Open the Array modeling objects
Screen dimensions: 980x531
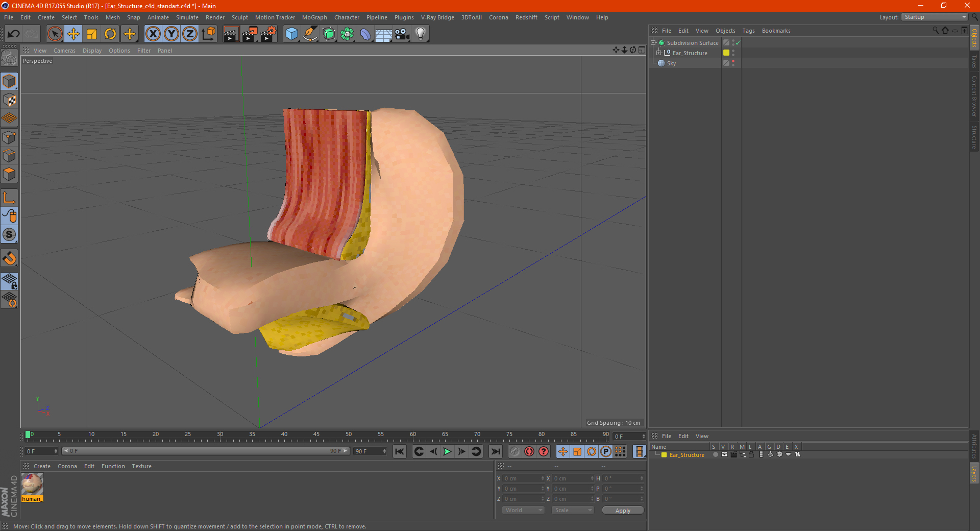(347, 34)
